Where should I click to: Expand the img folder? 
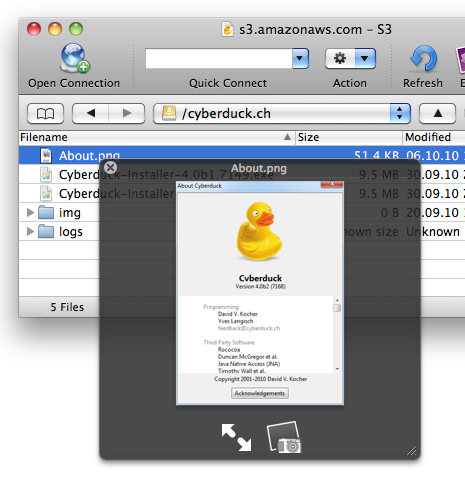(30, 212)
